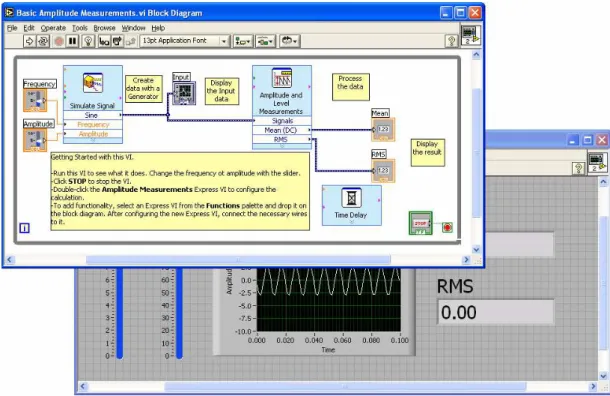This screenshot has width=610, height=396.
Task: Click front panel Context Help question mark
Action: click(578, 168)
